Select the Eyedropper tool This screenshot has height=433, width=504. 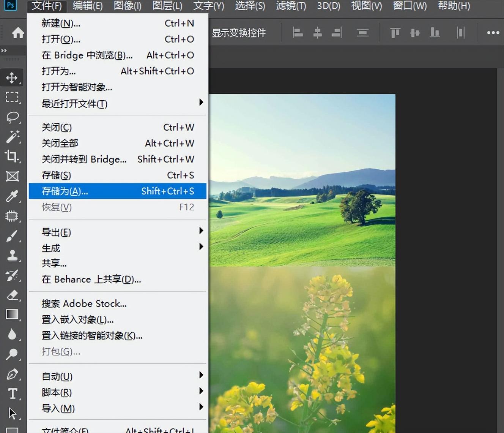click(x=12, y=196)
